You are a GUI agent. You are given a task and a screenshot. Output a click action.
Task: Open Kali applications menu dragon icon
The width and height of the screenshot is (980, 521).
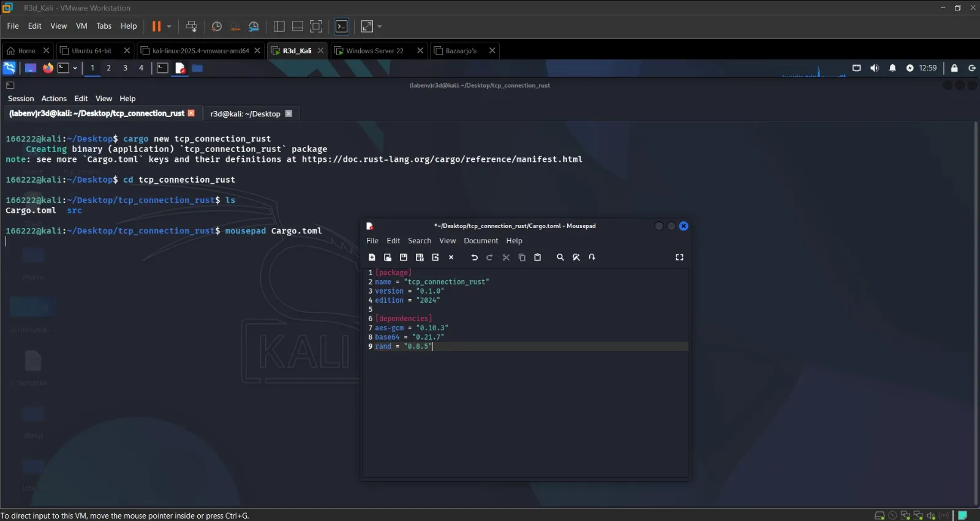(9, 68)
